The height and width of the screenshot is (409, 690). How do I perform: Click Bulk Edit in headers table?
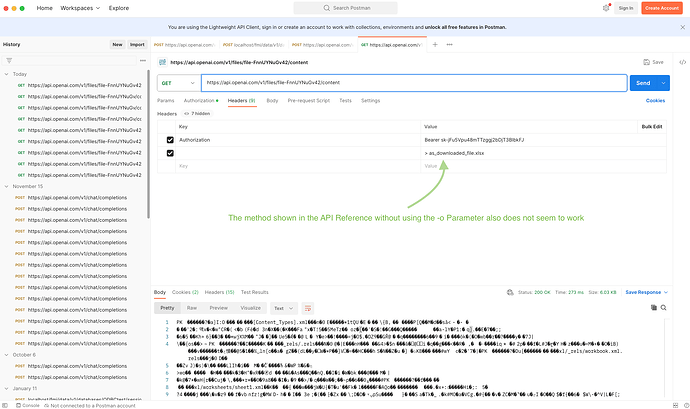point(652,126)
